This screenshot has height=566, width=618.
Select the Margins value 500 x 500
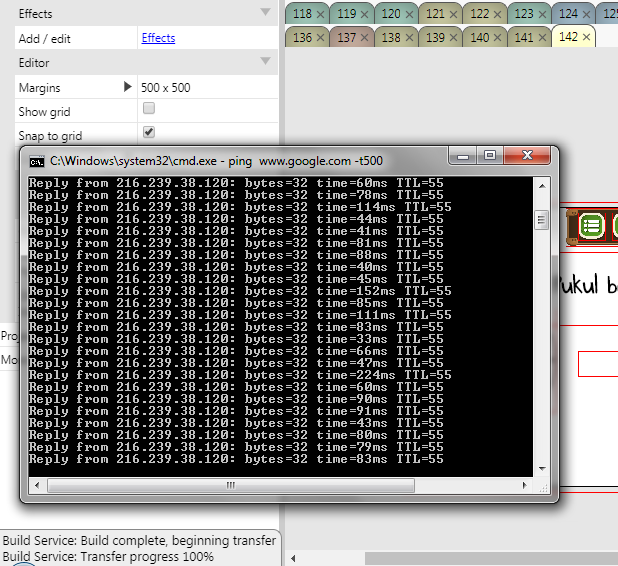point(166,88)
